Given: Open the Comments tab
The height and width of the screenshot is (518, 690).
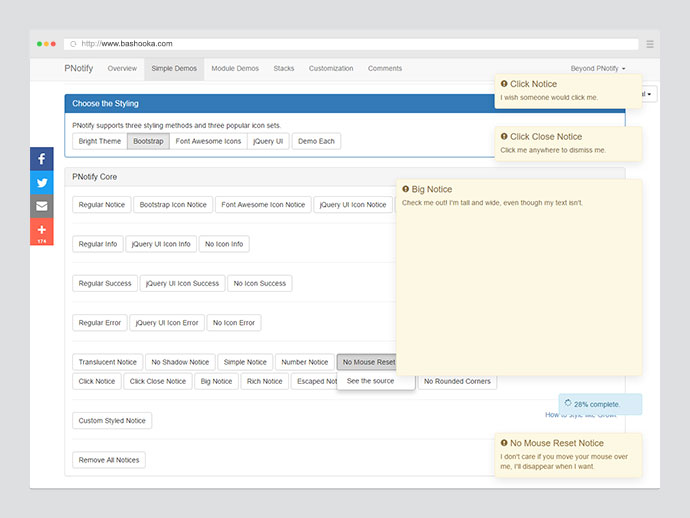Looking at the screenshot, I should point(385,69).
